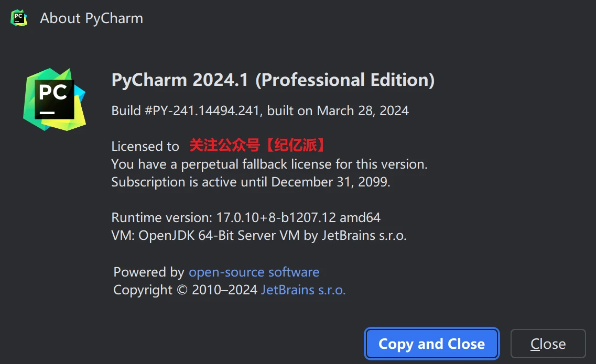Image resolution: width=596 pixels, height=364 pixels.
Task: Click the small PyCharm icon in title bar
Action: pos(18,18)
